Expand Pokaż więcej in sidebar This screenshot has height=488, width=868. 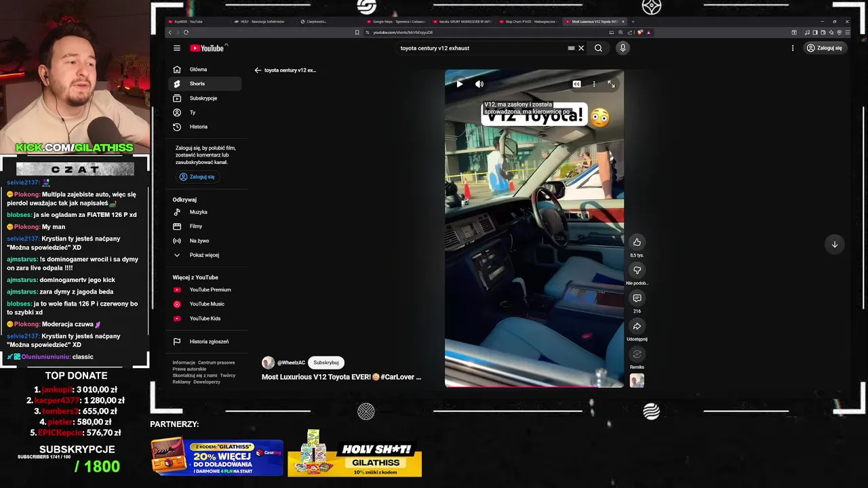(x=205, y=255)
